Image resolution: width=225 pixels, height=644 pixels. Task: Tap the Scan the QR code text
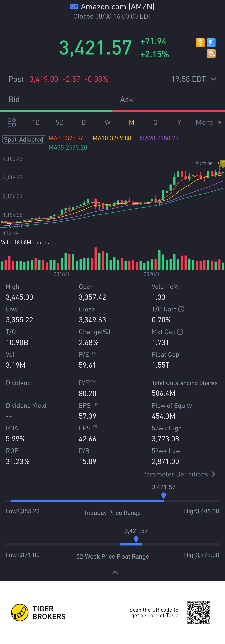coord(154,612)
